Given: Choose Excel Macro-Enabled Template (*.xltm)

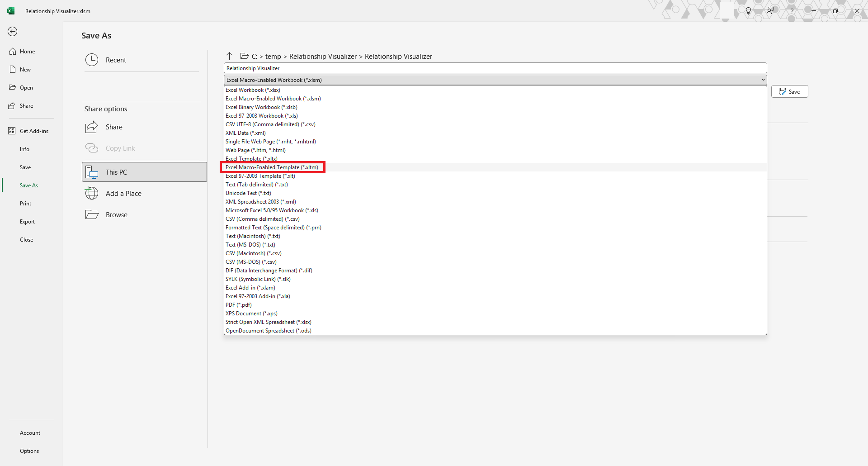Looking at the screenshot, I should pyautogui.click(x=272, y=167).
